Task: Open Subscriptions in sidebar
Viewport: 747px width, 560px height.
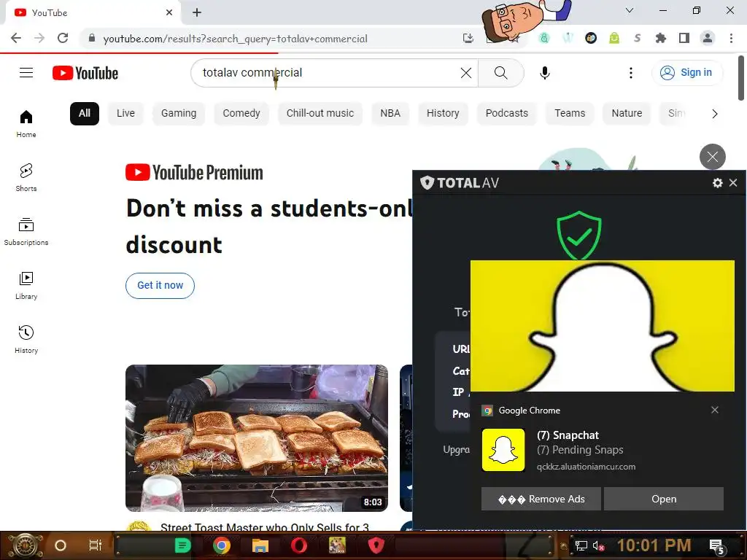Action: coord(26,231)
